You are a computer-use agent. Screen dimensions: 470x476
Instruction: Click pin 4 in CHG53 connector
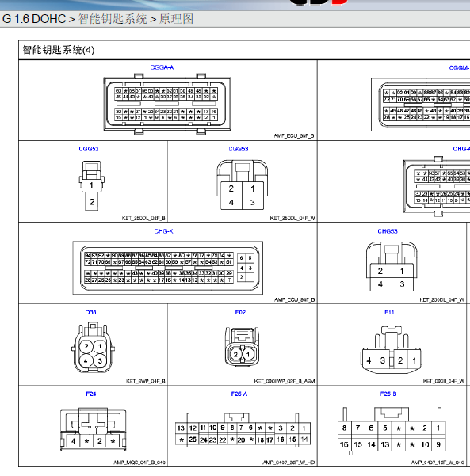380,284
